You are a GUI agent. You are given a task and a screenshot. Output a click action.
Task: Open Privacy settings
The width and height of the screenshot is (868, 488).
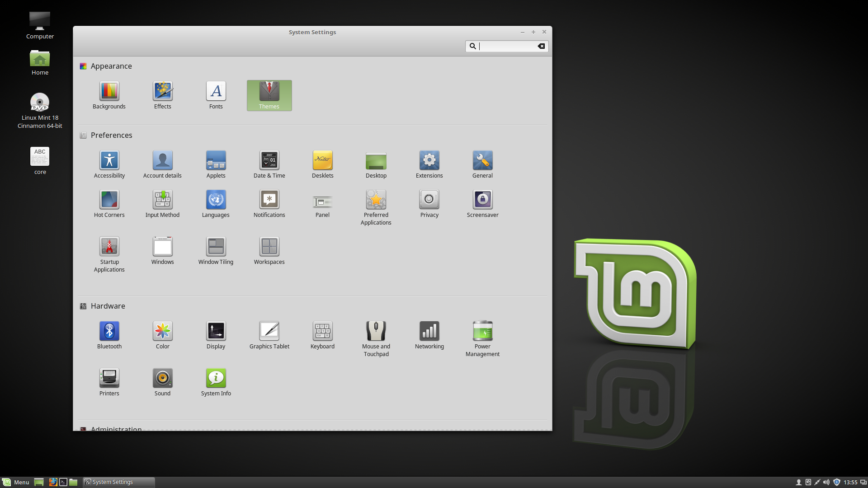429,204
